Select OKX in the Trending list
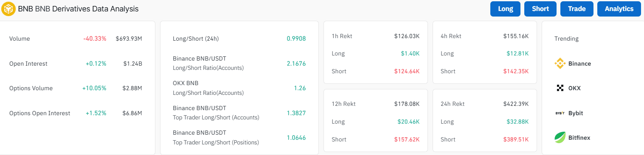Screen dimensions: 644x155 568,88
